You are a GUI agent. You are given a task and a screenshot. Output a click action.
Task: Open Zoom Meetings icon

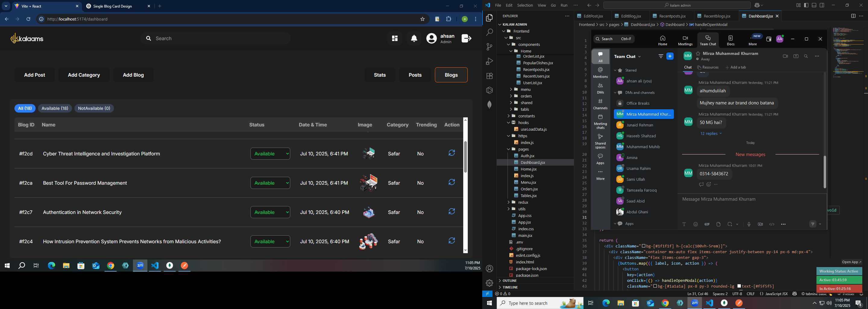[x=685, y=40]
